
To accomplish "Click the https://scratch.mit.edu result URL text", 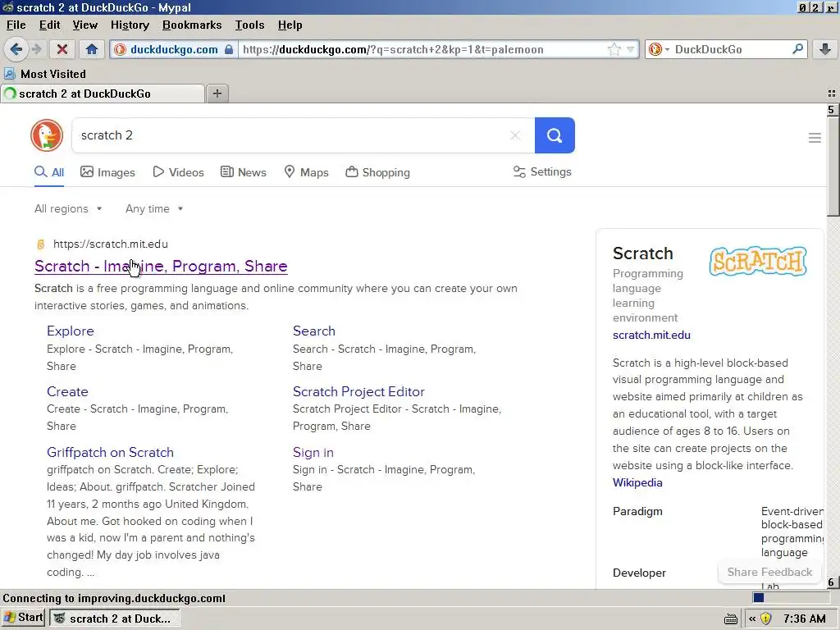I will (x=111, y=244).
